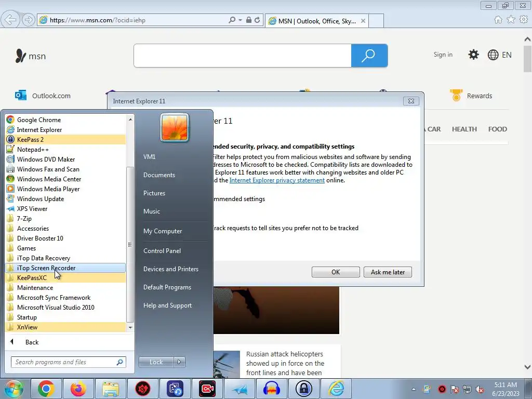Click the IE home icon
This screenshot has height=399, width=532.
tap(498, 20)
